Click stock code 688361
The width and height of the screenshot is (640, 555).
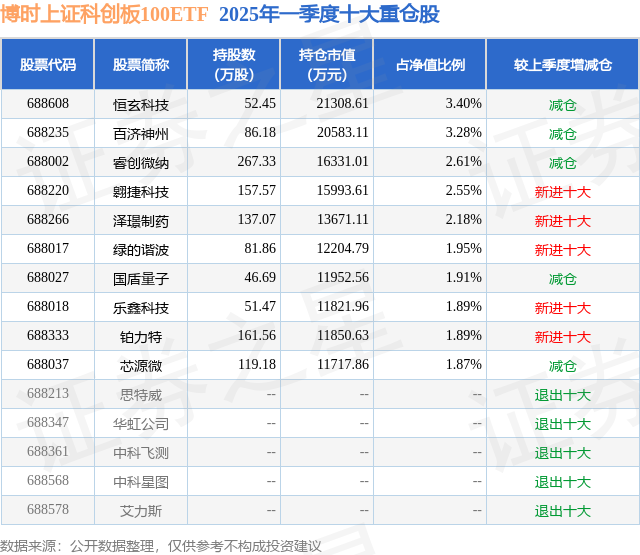(x=48, y=451)
